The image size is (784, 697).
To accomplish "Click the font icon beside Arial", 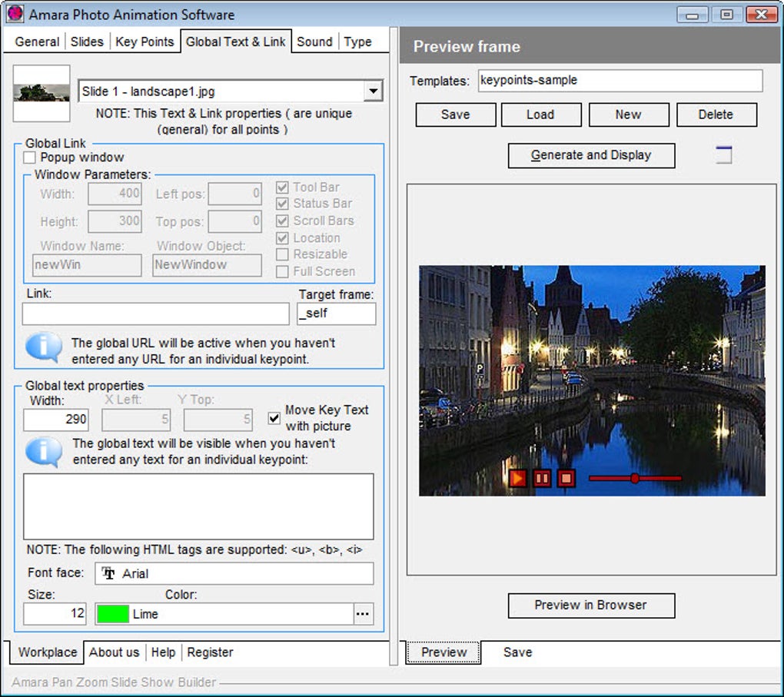I will click(x=108, y=573).
